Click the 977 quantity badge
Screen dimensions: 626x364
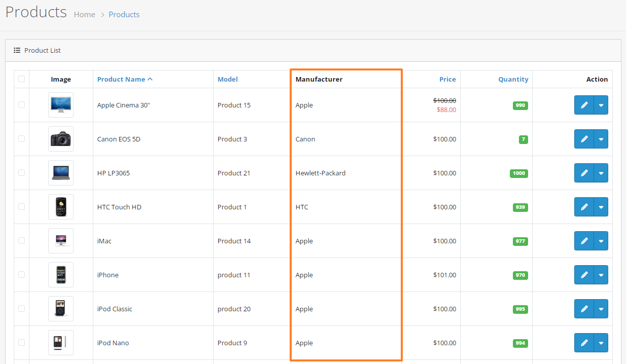(520, 241)
